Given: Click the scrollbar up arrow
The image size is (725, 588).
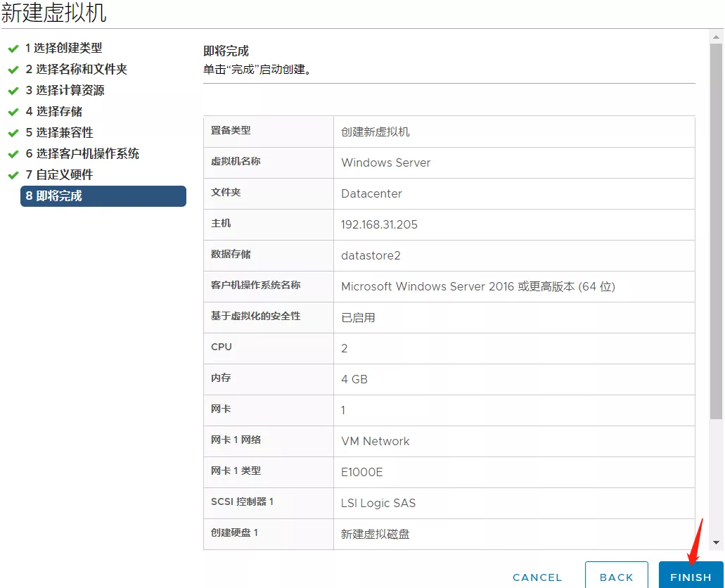Looking at the screenshot, I should click(716, 37).
